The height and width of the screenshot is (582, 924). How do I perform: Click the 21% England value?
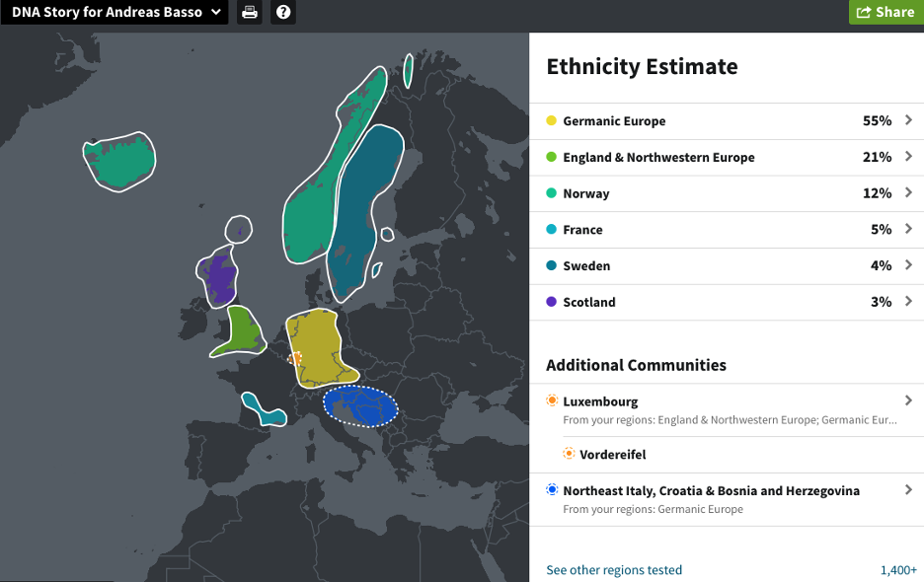coord(877,157)
